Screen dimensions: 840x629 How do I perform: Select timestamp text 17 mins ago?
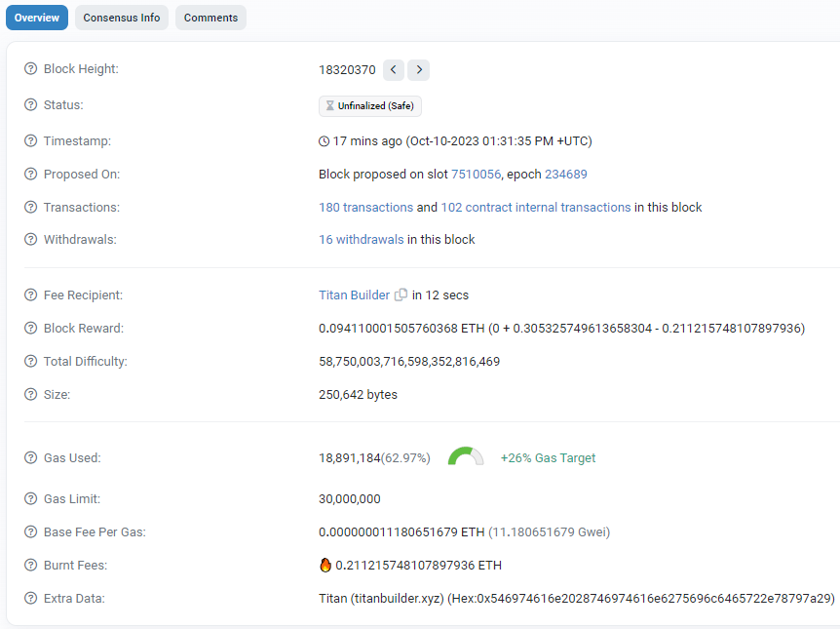pyautogui.click(x=367, y=141)
